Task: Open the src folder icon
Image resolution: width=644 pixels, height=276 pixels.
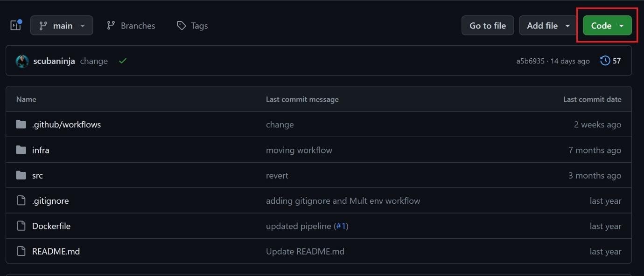Action: pyautogui.click(x=21, y=175)
